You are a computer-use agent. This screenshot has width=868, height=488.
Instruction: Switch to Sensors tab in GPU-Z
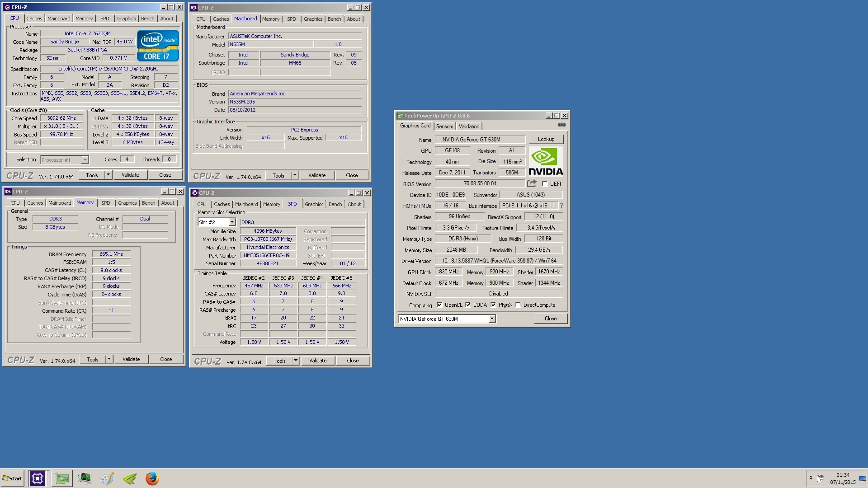444,127
